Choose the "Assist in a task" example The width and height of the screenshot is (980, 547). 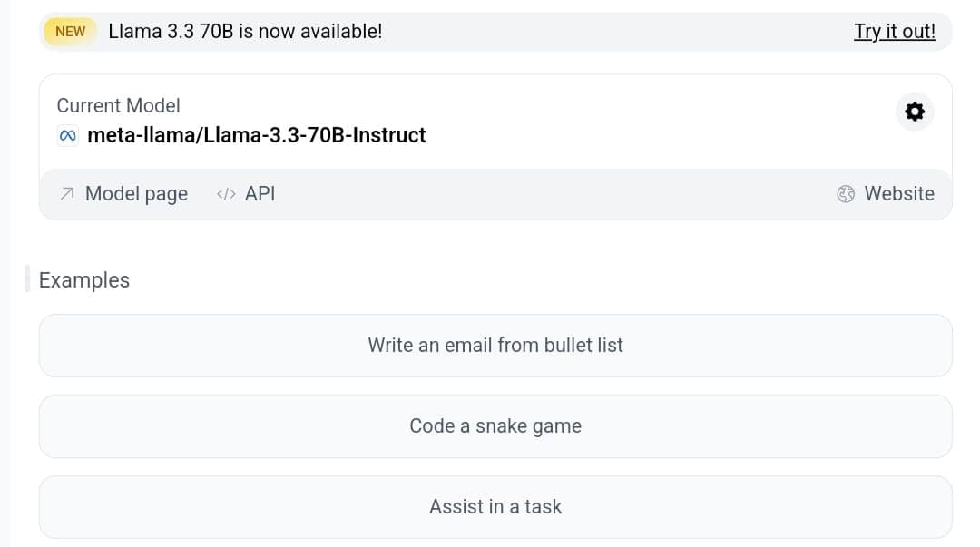[x=495, y=506]
